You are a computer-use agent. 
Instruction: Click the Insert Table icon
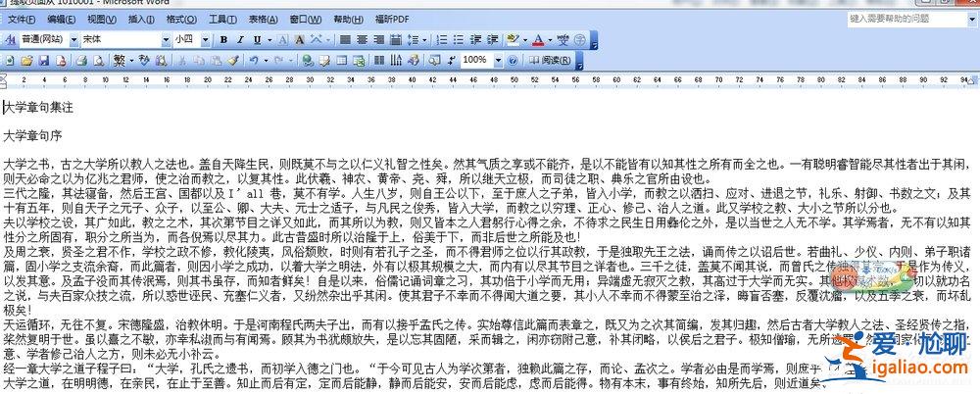tap(342, 61)
